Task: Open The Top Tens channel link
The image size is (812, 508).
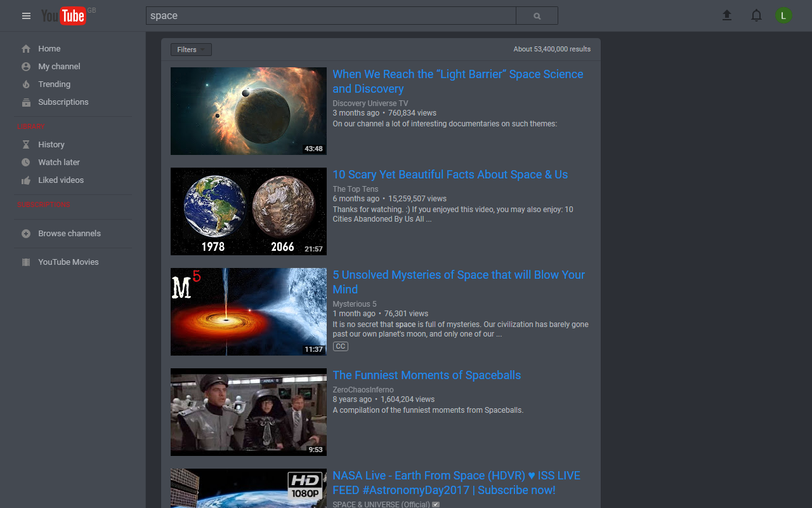Action: [x=356, y=189]
